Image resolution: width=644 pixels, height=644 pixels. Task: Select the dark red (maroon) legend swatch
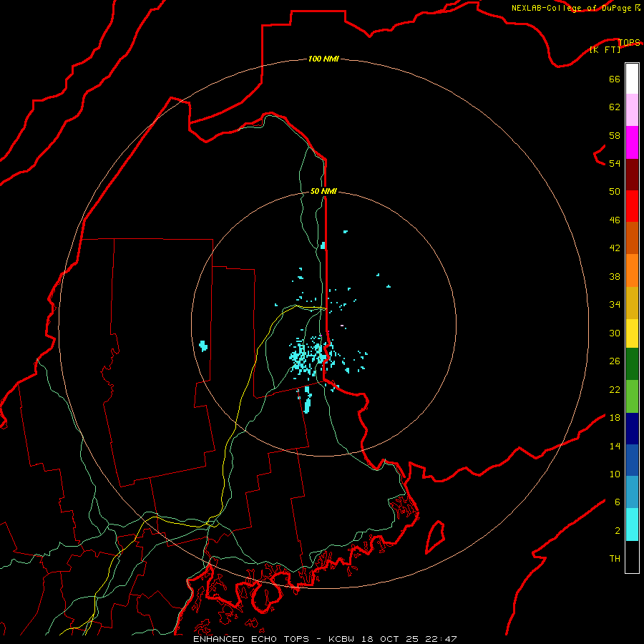pos(632,175)
